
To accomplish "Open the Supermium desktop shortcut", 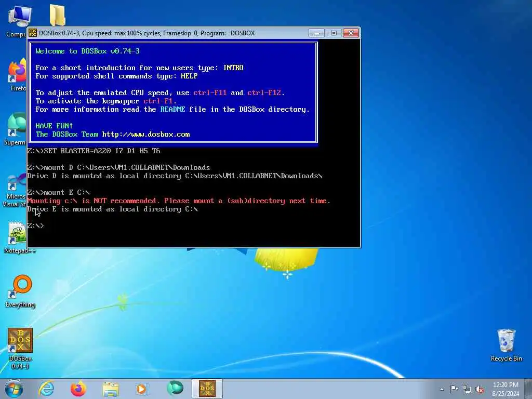I will (16, 129).
